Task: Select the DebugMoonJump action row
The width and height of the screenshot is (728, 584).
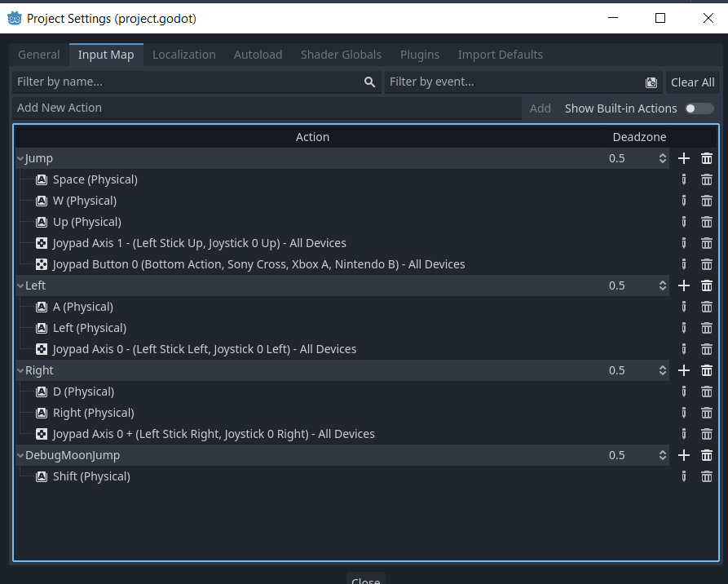Action: (342, 455)
